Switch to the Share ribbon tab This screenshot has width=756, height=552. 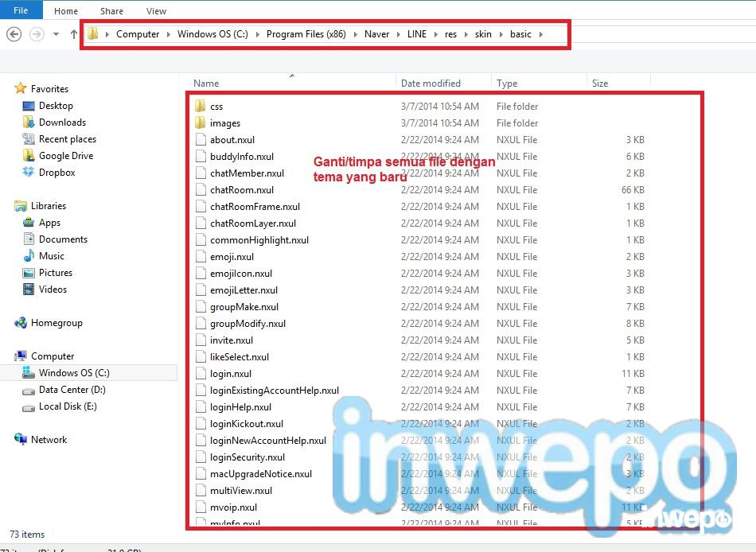coord(111,11)
